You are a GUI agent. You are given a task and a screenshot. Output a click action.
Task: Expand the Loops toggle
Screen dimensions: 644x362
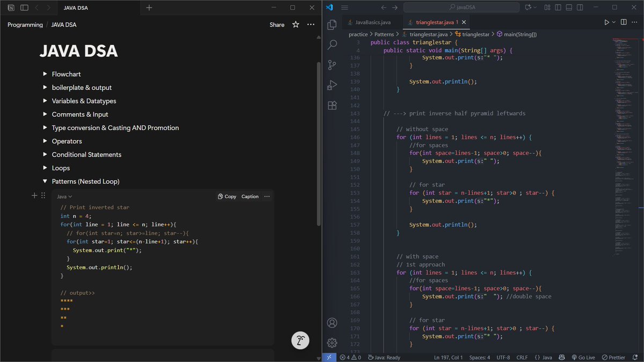[45, 168]
